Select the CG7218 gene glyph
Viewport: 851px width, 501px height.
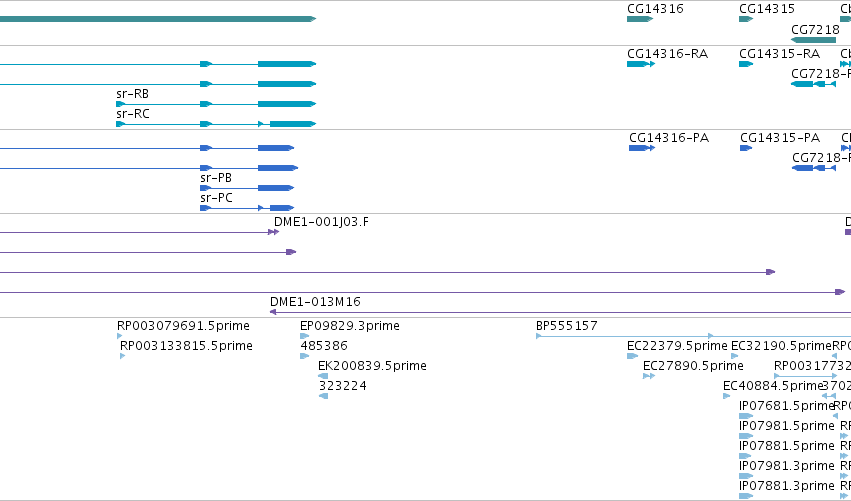pos(813,40)
